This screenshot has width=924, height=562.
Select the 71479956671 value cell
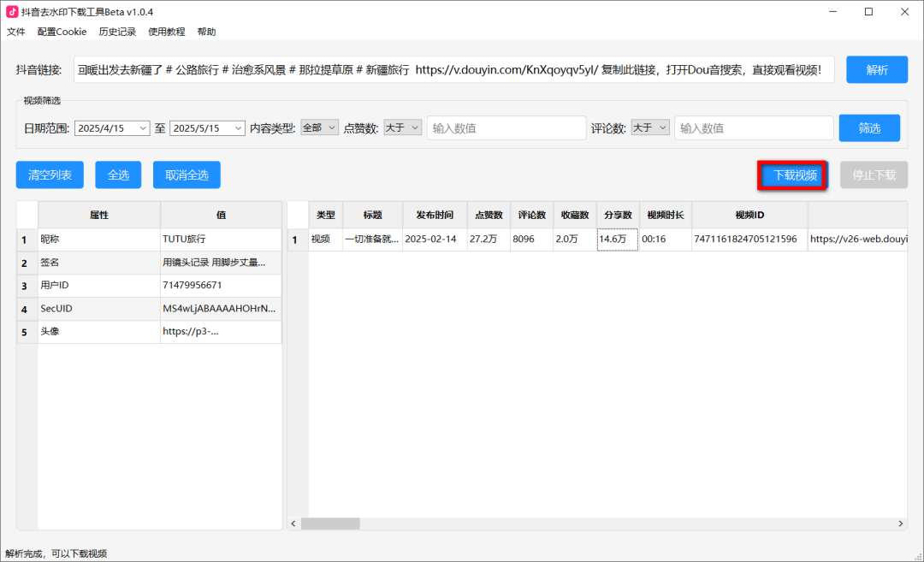click(221, 285)
